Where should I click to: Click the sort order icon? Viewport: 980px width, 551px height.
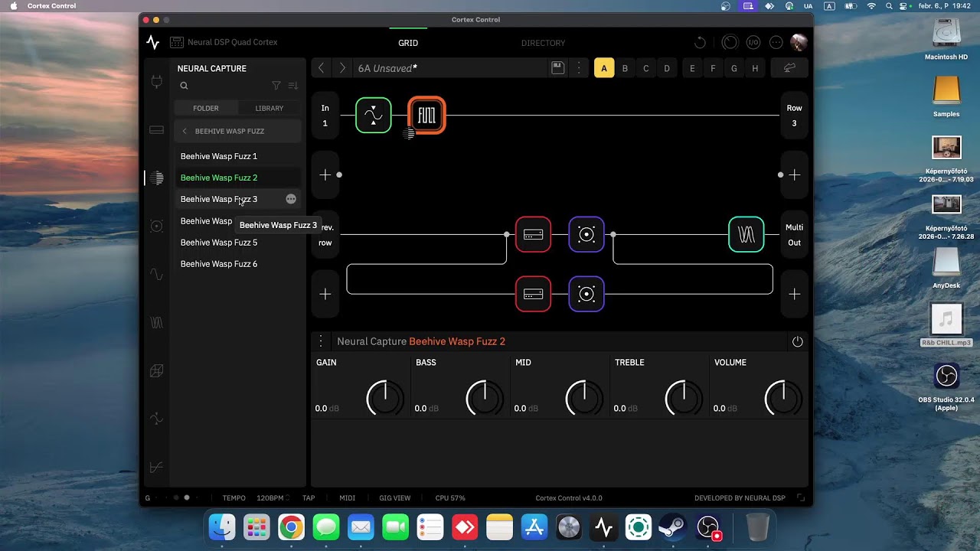coord(293,86)
